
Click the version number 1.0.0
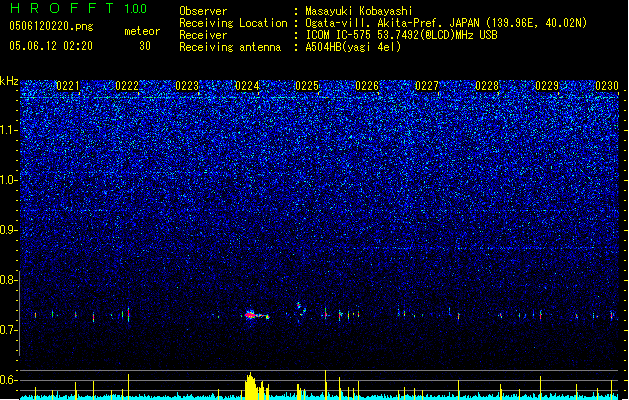tap(135, 9)
